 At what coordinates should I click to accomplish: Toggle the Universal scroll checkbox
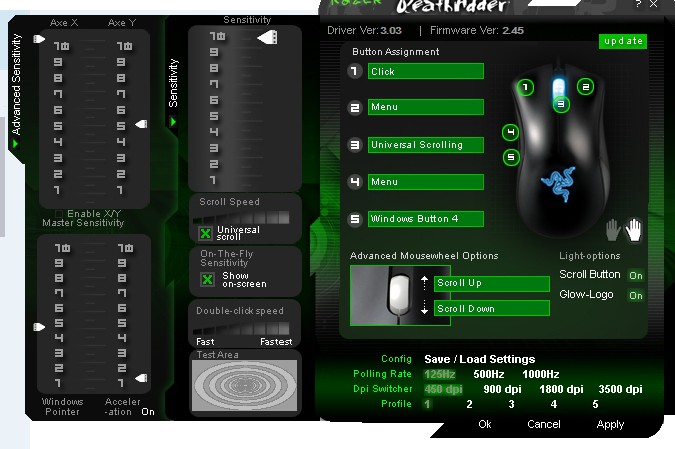(205, 233)
